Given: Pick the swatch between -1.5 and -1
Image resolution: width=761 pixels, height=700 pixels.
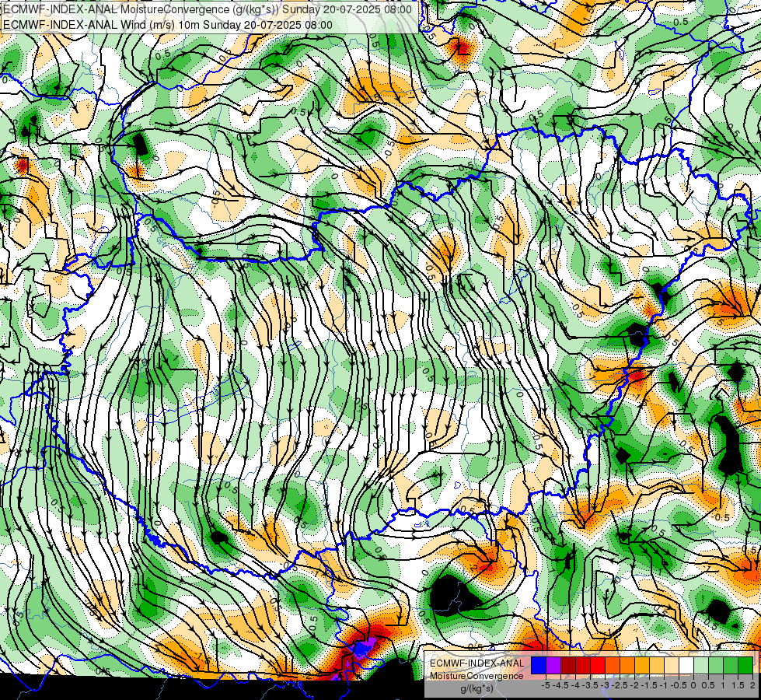Looking at the screenshot, I should click(657, 666).
